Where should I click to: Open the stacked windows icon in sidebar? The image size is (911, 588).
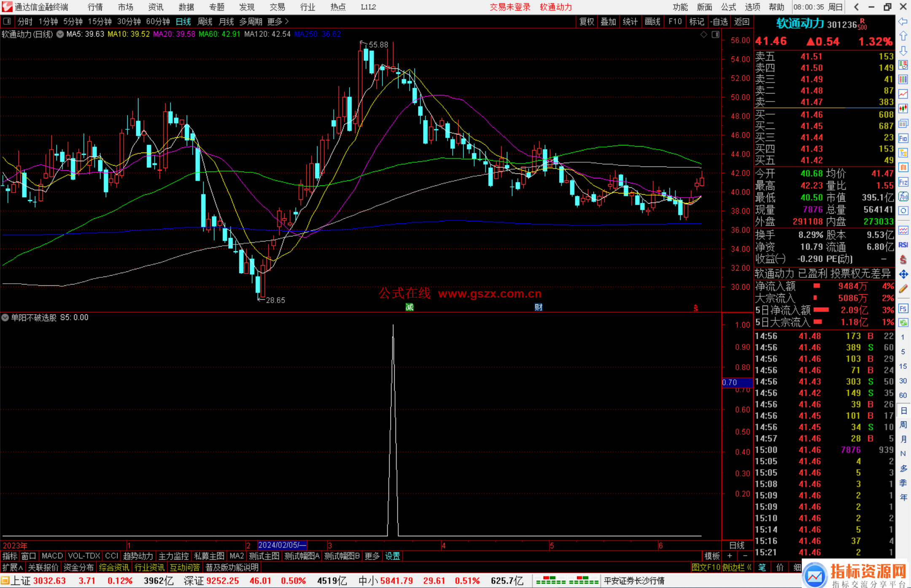coord(903,124)
